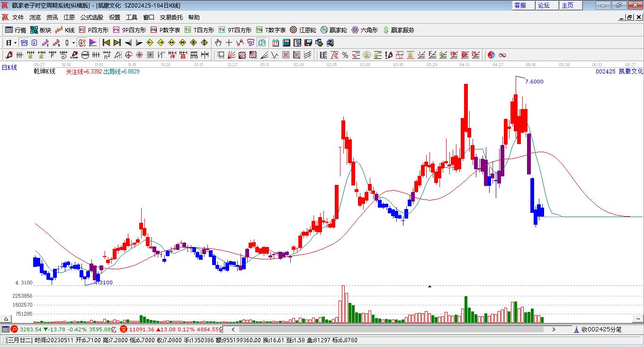
Task: Jump to last bar with skip-to-end icon
Action: (x=117, y=43)
